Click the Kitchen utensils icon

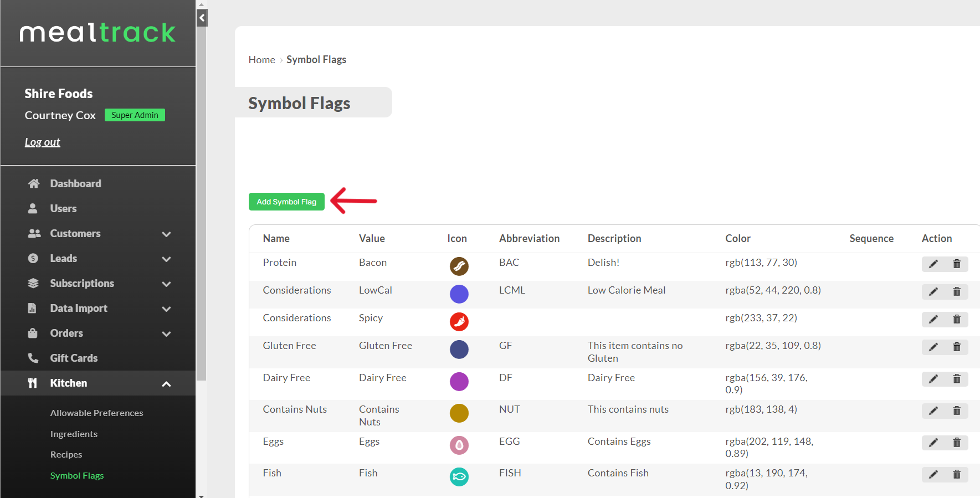(33, 383)
